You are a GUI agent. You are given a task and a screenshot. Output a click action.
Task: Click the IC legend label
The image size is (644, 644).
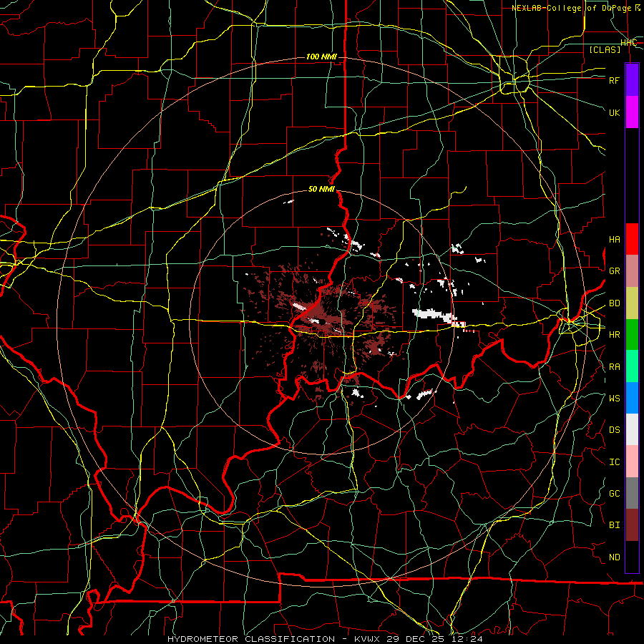[615, 462]
